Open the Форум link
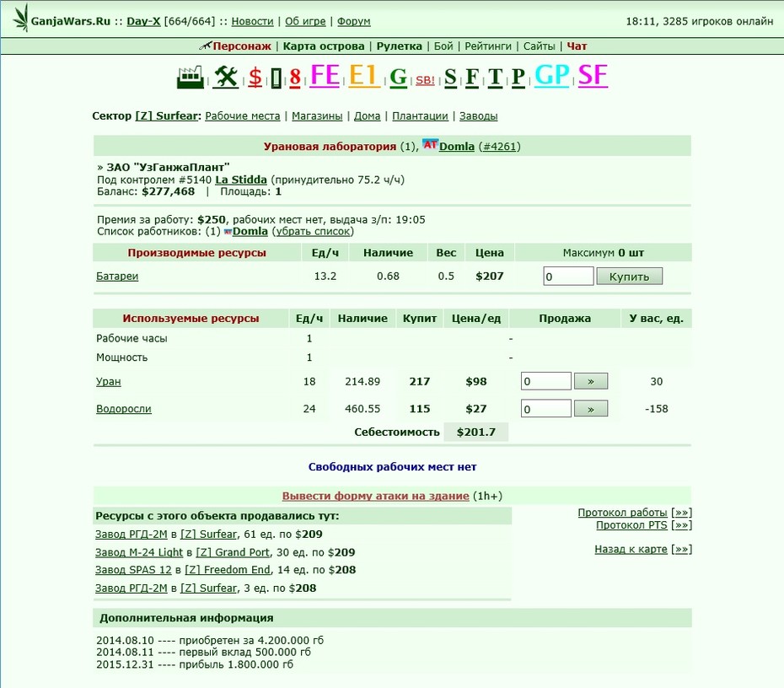This screenshot has width=784, height=688. (x=353, y=22)
